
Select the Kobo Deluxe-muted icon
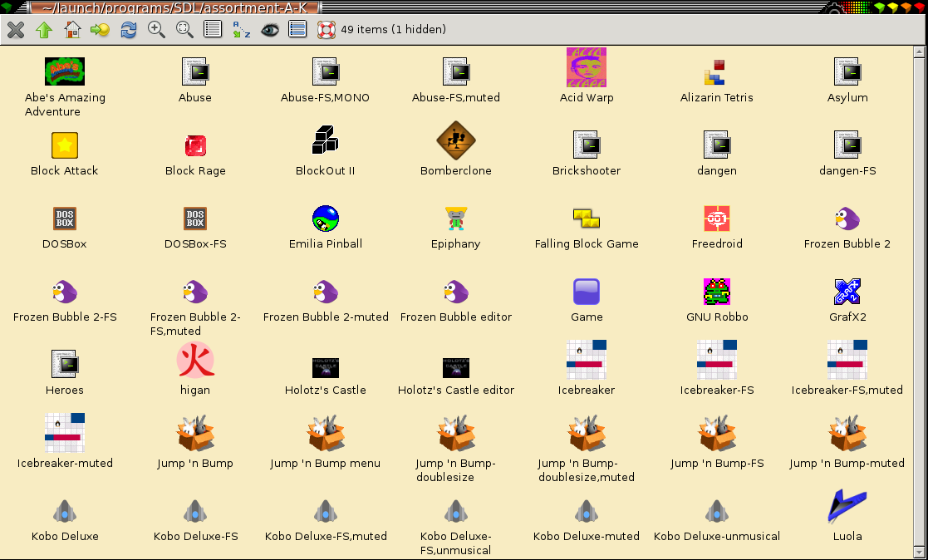(587, 512)
